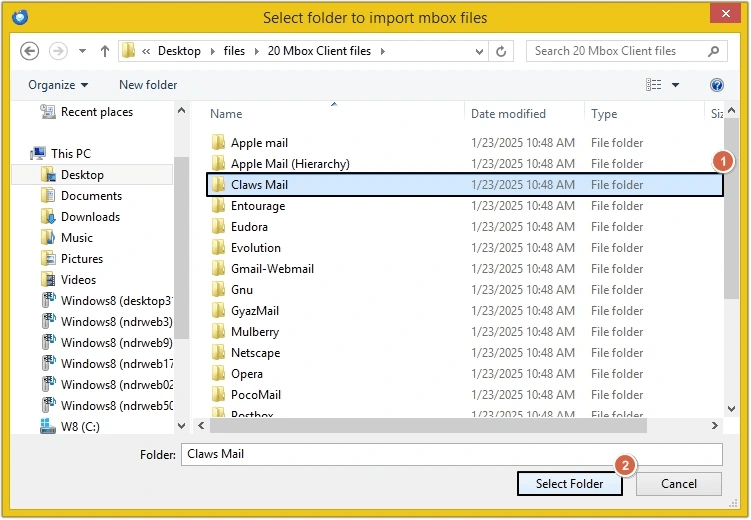
Task: Select Desktop in navigation pane
Action: coord(91,175)
